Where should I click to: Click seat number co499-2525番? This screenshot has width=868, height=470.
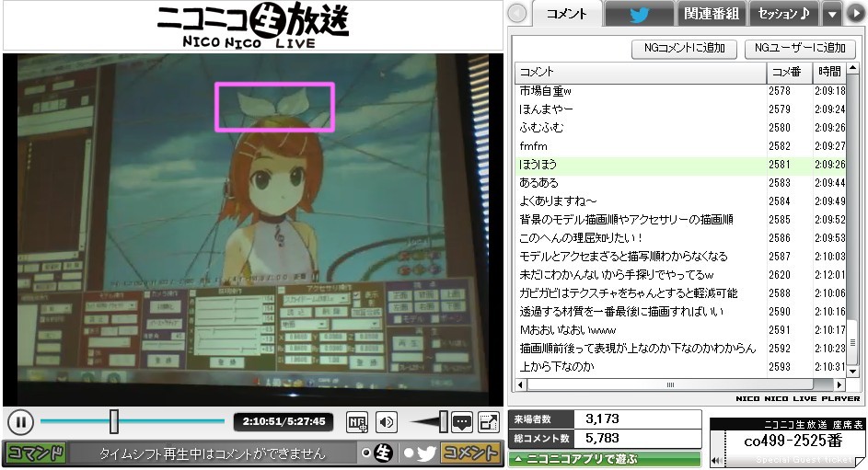(793, 441)
